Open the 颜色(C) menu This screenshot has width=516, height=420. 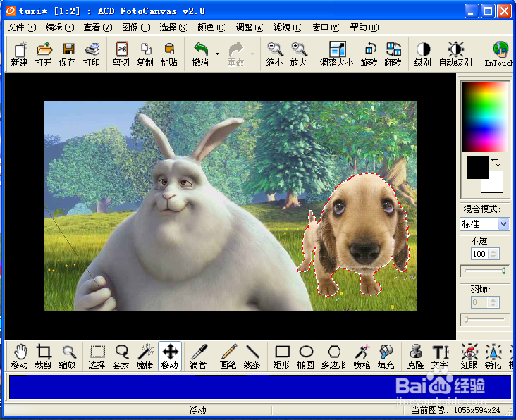pyautogui.click(x=212, y=27)
